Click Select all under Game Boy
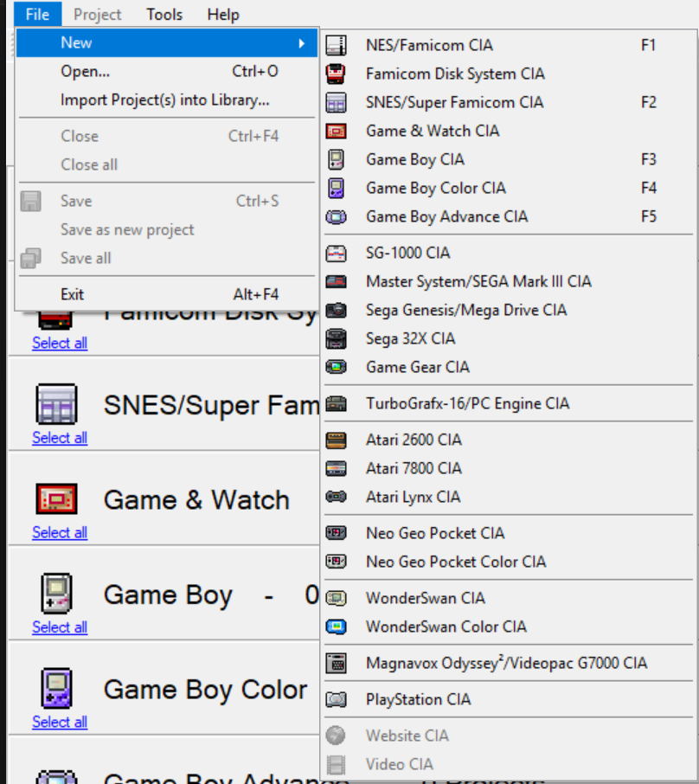Image resolution: width=699 pixels, height=784 pixels. click(x=60, y=627)
